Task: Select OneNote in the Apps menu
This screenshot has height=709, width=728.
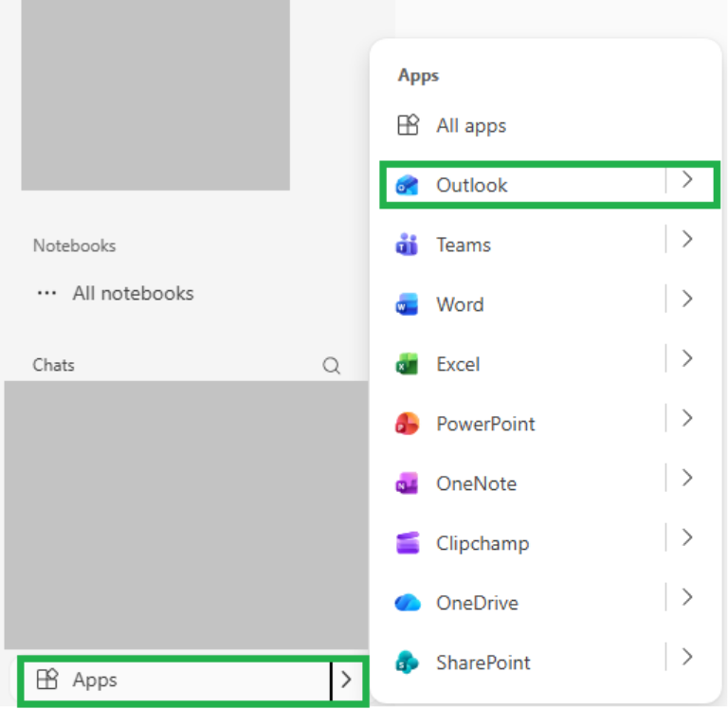Action: click(477, 483)
